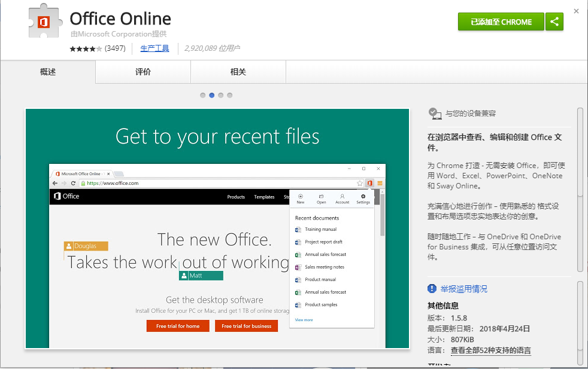Click Products in pictured Office nav

[x=236, y=197]
